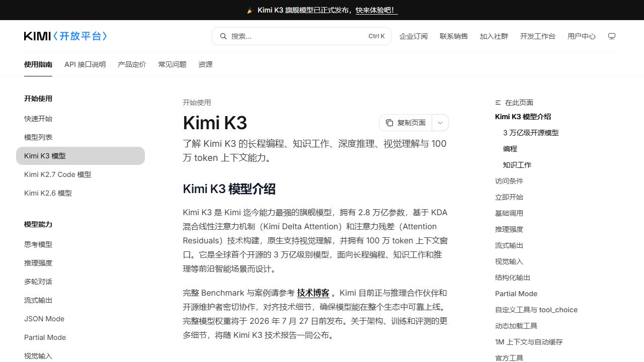
Task: Open the 技术博客 link
Action: click(313, 293)
